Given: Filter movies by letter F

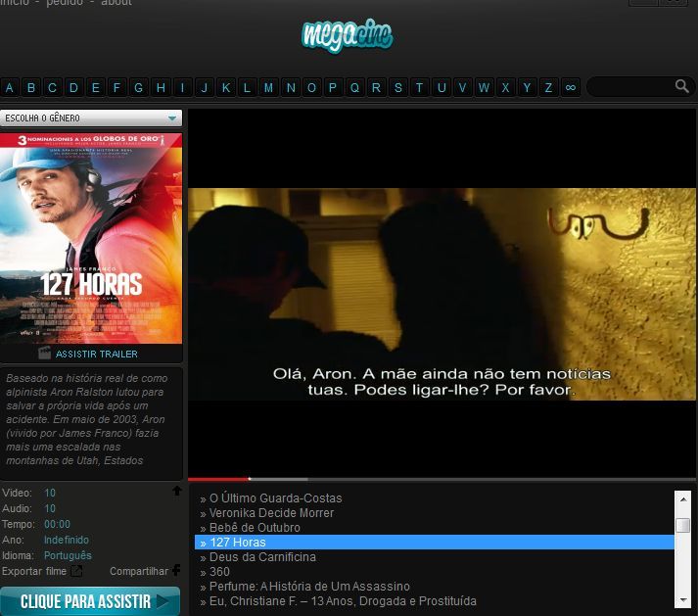Looking at the screenshot, I should pos(117,87).
